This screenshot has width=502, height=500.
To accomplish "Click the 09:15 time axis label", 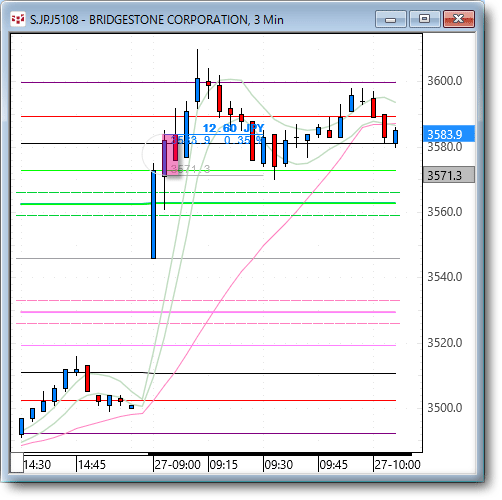I will pyautogui.click(x=224, y=464).
